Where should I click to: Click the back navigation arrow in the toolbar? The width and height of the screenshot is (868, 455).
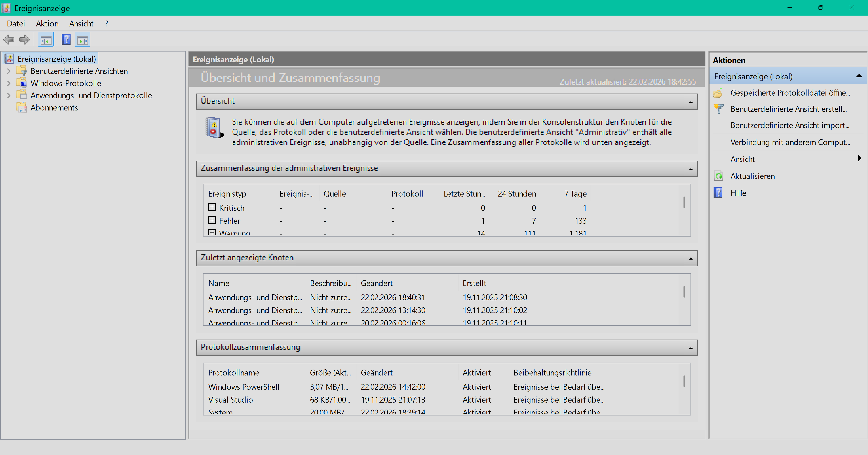point(9,39)
